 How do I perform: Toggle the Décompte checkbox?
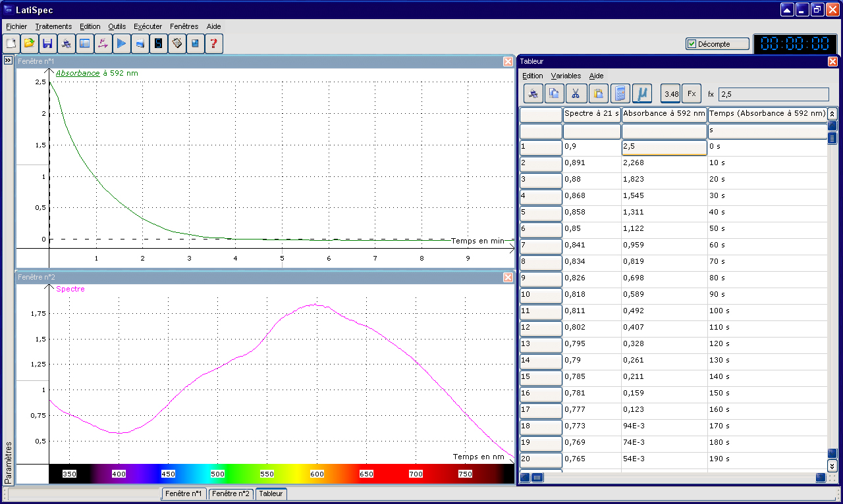(692, 44)
